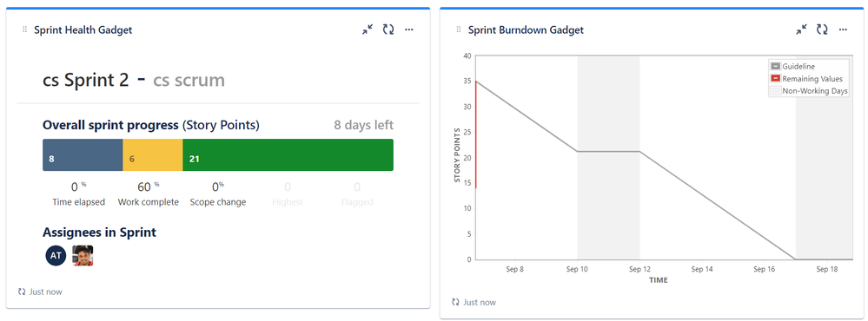
Task: Open Sprint Burndown Gadget more options menu
Action: click(843, 29)
